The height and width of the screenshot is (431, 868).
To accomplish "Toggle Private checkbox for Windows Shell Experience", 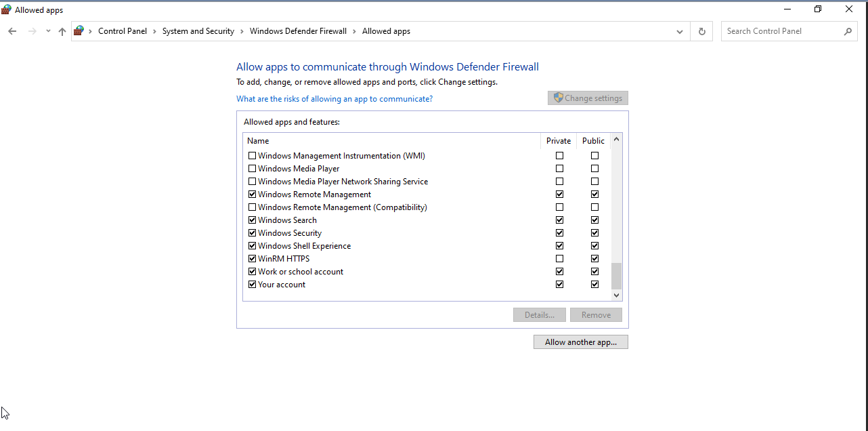I will (x=559, y=246).
